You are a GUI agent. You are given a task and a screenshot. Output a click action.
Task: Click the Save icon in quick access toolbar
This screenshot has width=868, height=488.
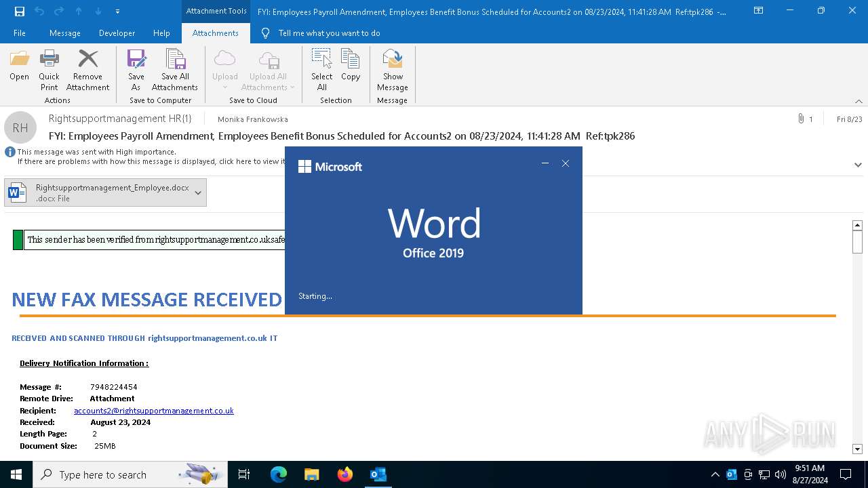tap(19, 12)
